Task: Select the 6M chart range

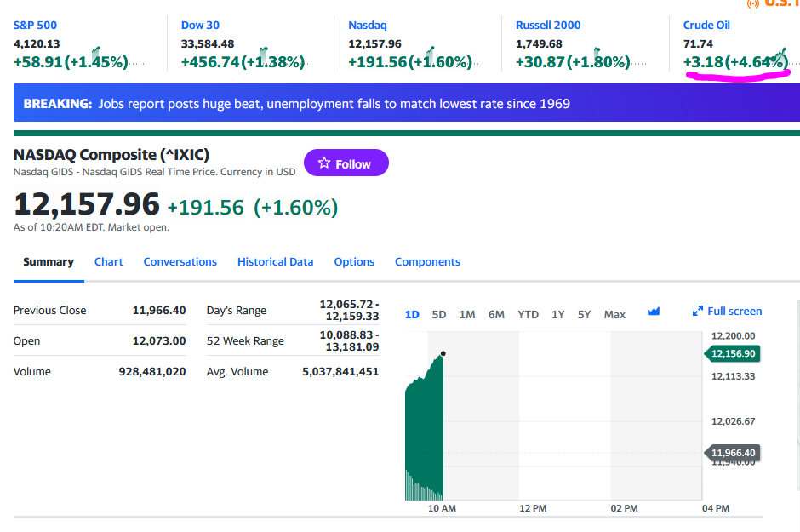Action: tap(496, 315)
